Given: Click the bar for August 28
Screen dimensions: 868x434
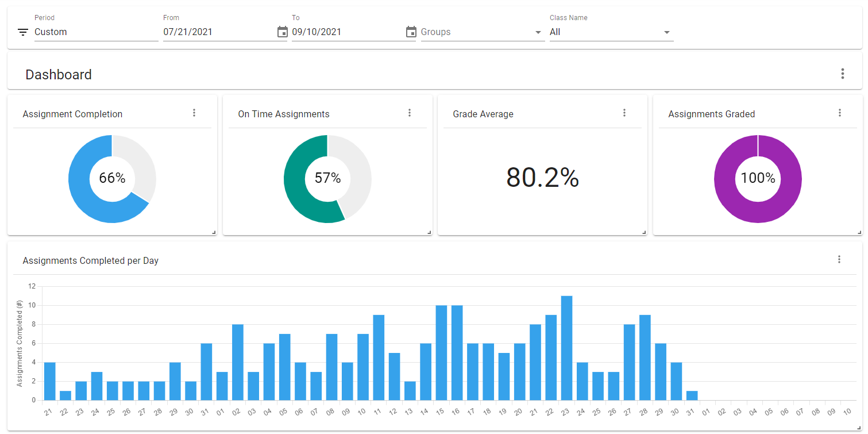Looking at the screenshot, I should click(x=645, y=358).
